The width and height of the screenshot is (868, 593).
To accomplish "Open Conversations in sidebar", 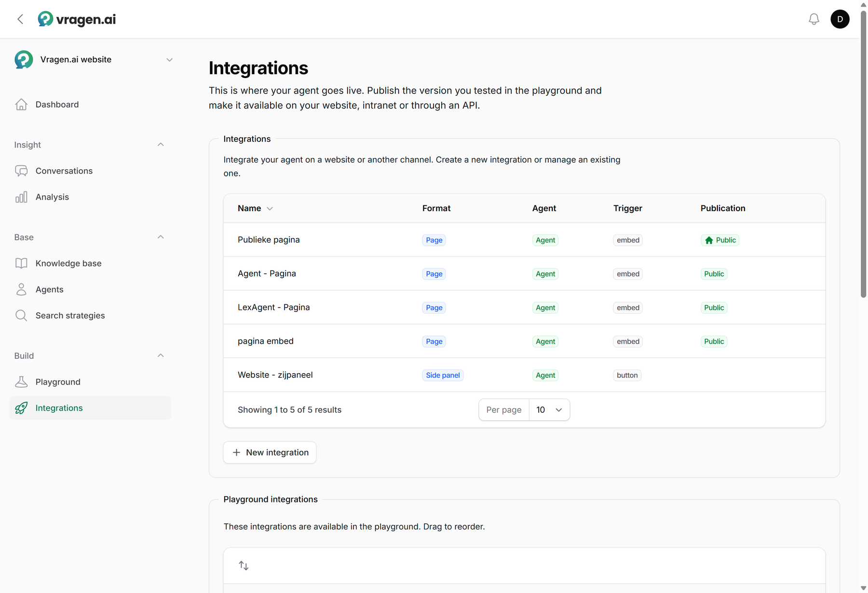I will (91, 171).
